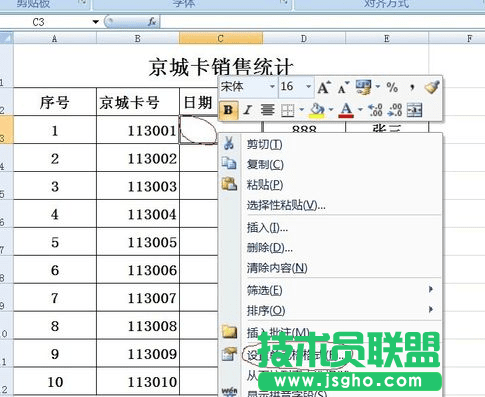Select column B header
The image size is (485, 397).
[x=138, y=38]
